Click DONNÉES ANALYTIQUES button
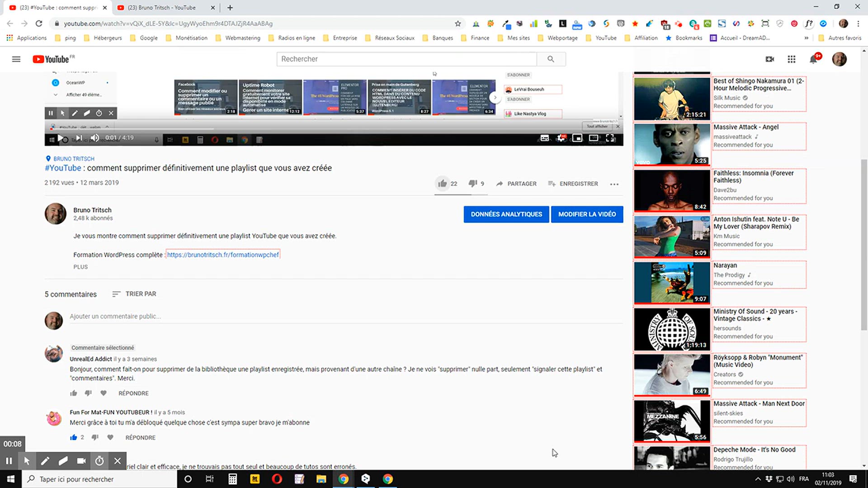This screenshot has width=868, height=488. [x=506, y=214]
